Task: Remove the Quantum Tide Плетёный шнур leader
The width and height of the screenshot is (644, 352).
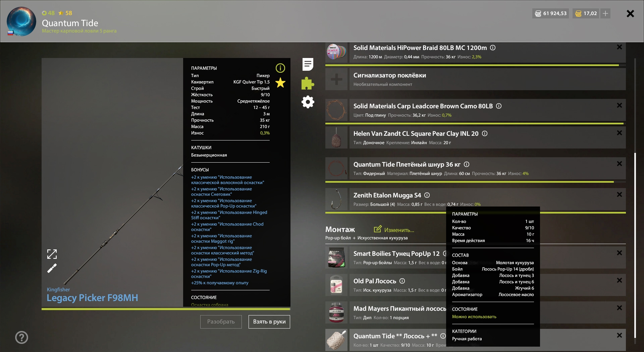Action: click(620, 164)
